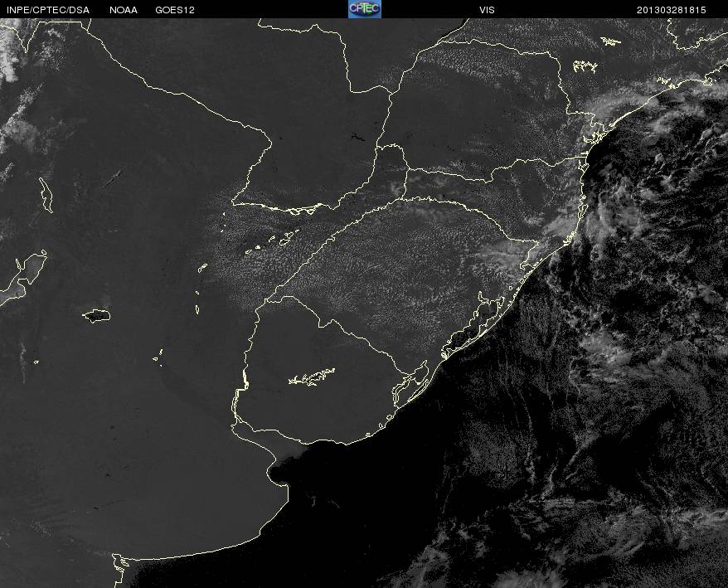Click the elongated outlined lake on the left
728x588 pixels.
pos(46,195)
